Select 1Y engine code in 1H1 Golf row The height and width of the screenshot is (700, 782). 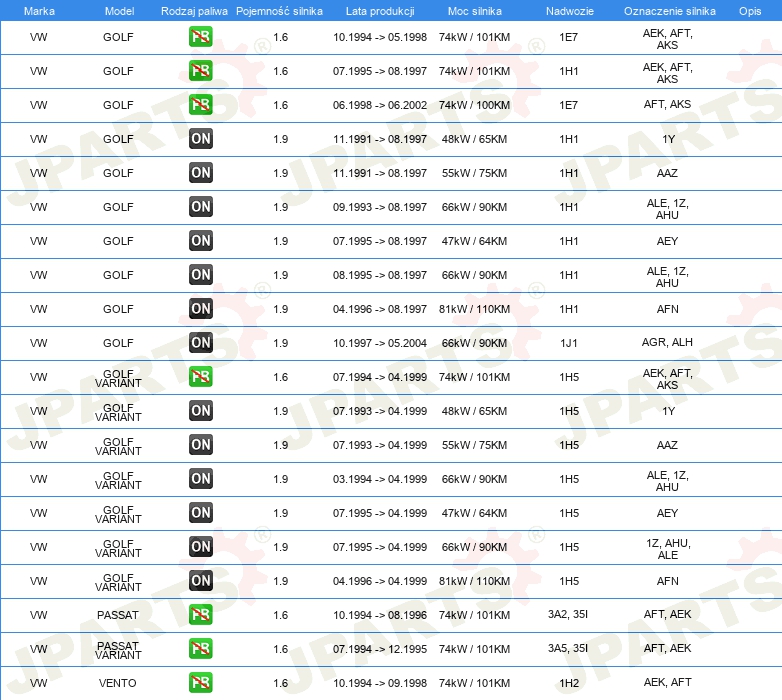coord(668,139)
